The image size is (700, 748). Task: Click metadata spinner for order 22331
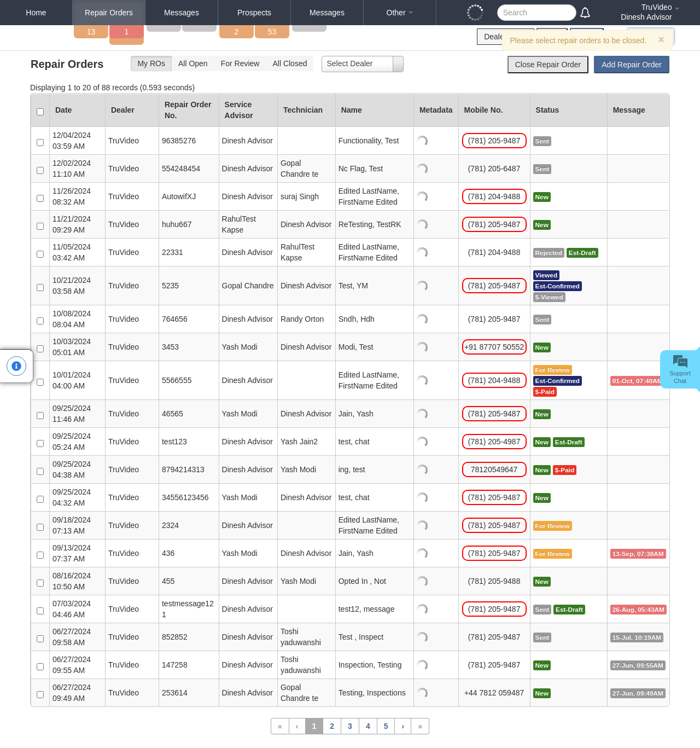(x=422, y=252)
